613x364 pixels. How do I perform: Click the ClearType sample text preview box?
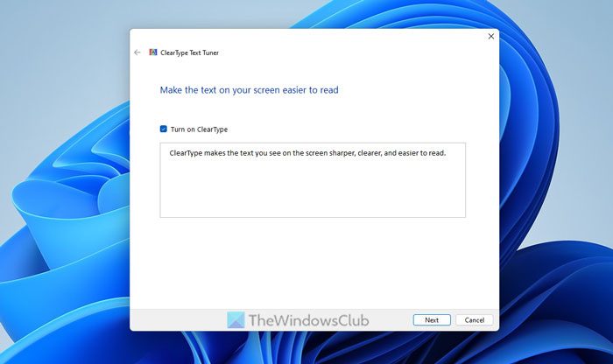point(313,180)
